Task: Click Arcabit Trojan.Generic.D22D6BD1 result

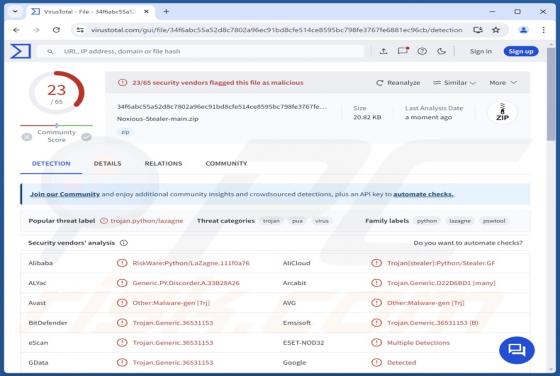Action: (x=441, y=283)
